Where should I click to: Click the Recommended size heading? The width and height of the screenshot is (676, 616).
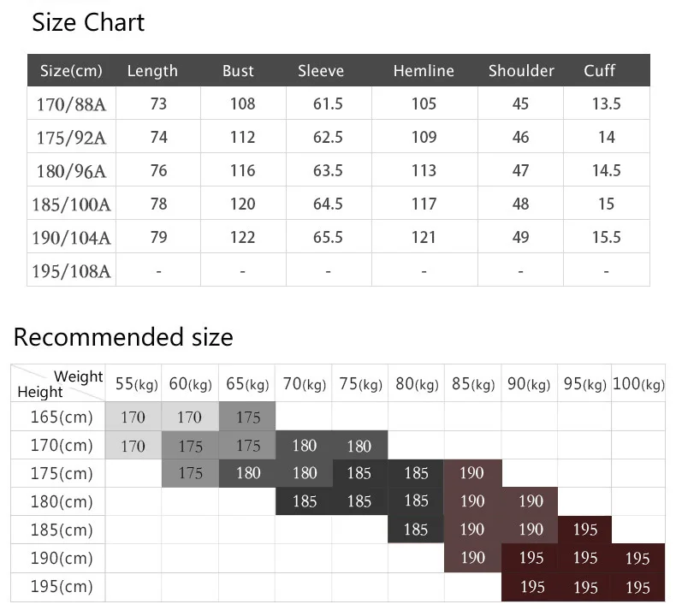click(123, 337)
